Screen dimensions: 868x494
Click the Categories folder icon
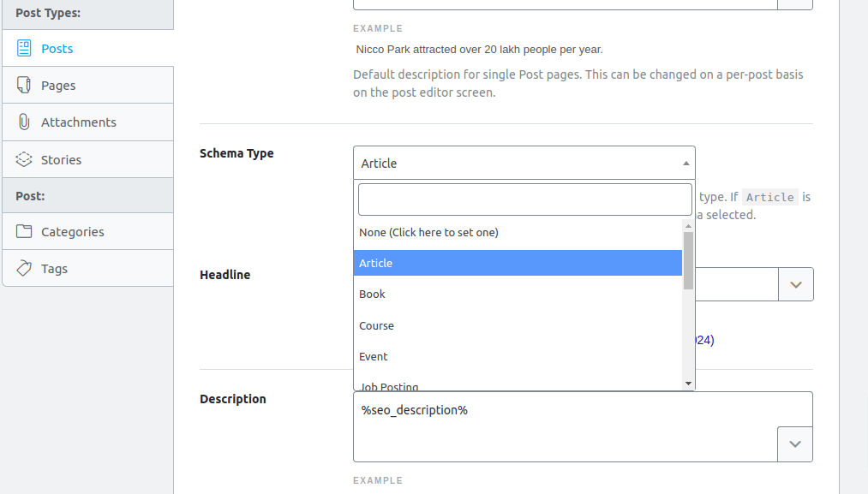tap(24, 231)
